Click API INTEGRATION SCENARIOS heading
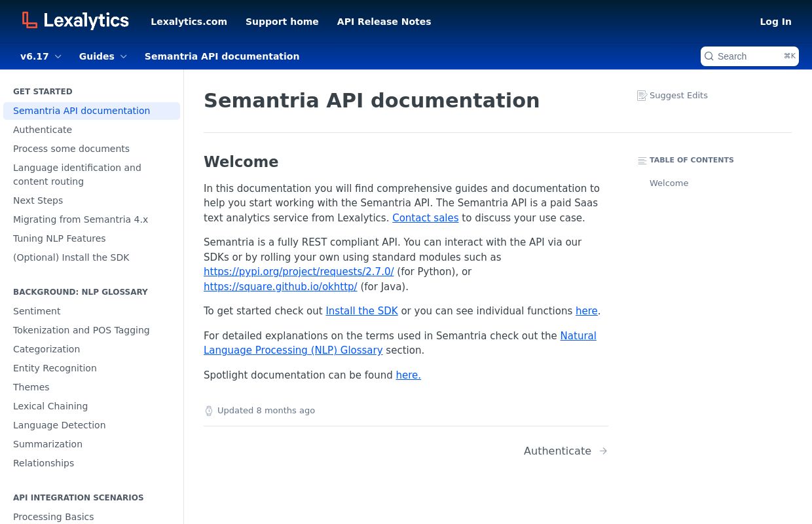The width and height of the screenshot is (812, 524). click(78, 498)
